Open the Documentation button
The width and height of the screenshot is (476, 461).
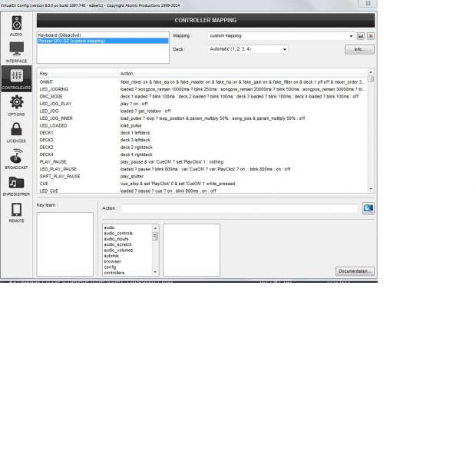coord(355,271)
